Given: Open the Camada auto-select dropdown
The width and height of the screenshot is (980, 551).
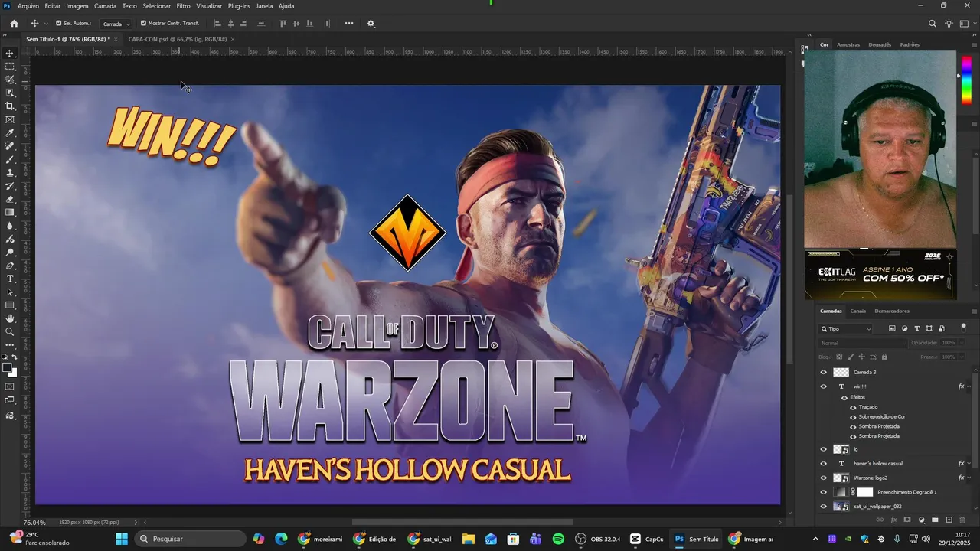Looking at the screenshot, I should click(116, 24).
